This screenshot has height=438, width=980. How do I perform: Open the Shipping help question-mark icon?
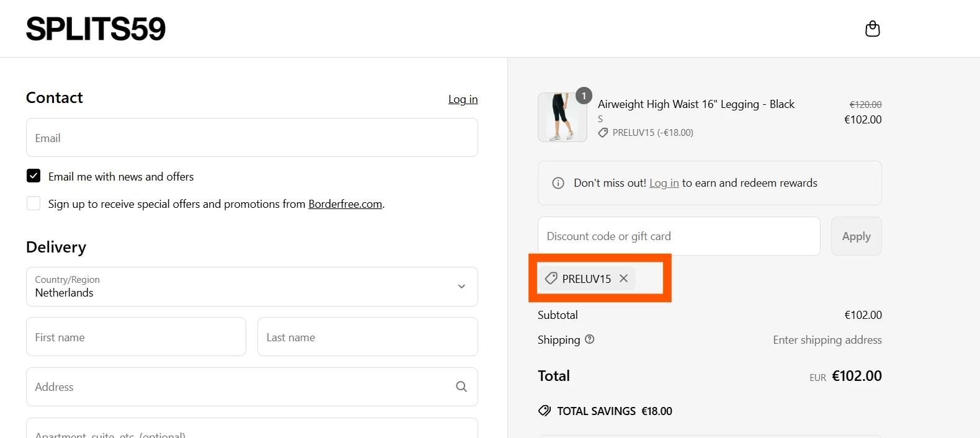click(590, 339)
